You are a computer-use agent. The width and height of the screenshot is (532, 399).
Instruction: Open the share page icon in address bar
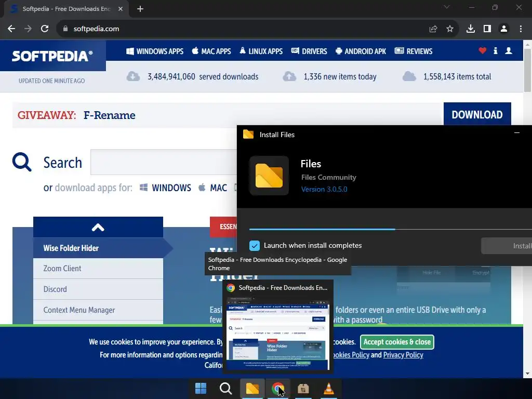(x=433, y=29)
